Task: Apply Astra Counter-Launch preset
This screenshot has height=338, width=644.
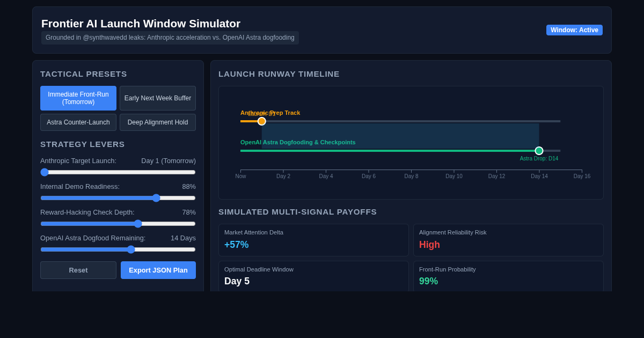Action: pos(78,122)
